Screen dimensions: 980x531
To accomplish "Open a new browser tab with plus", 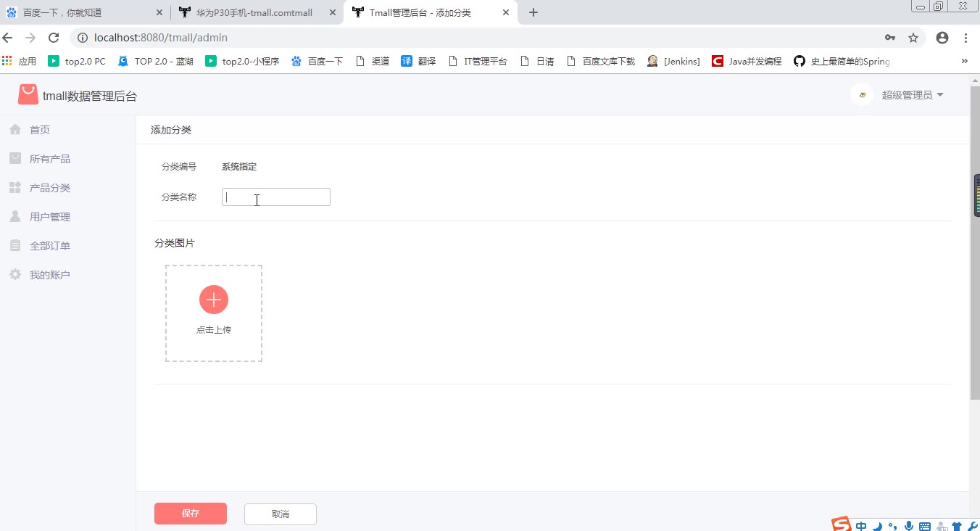I will coord(533,12).
